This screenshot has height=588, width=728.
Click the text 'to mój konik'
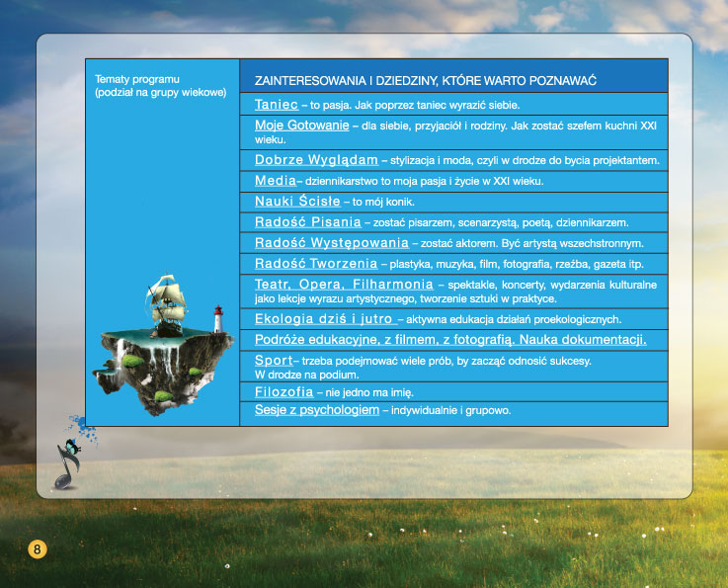[x=383, y=202]
